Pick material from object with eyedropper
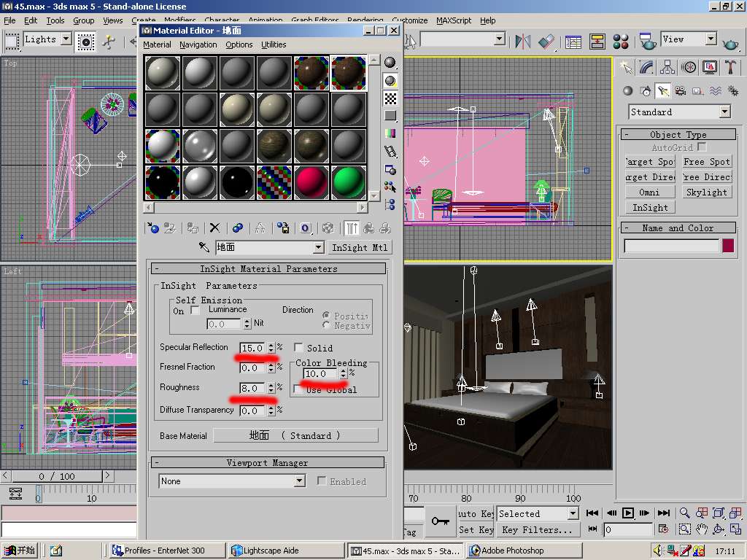The height and width of the screenshot is (560, 747). 204,248
